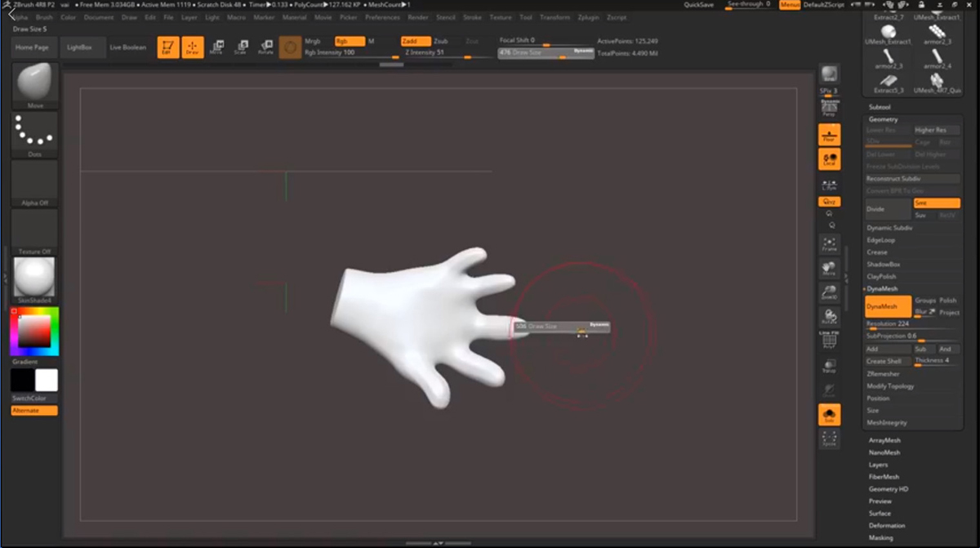This screenshot has height=548, width=980.
Task: Select the armor2_4 subtool thumbnail
Action: pyautogui.click(x=937, y=59)
